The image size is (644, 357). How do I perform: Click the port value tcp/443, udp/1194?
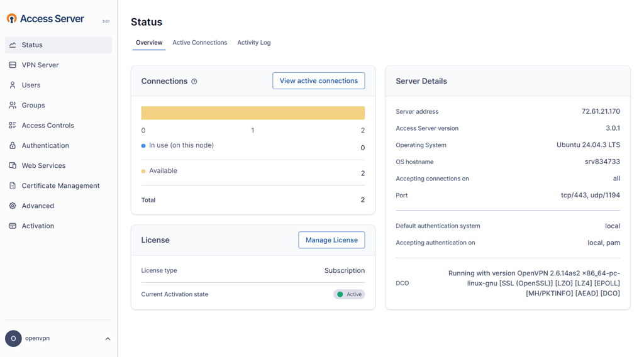click(591, 195)
